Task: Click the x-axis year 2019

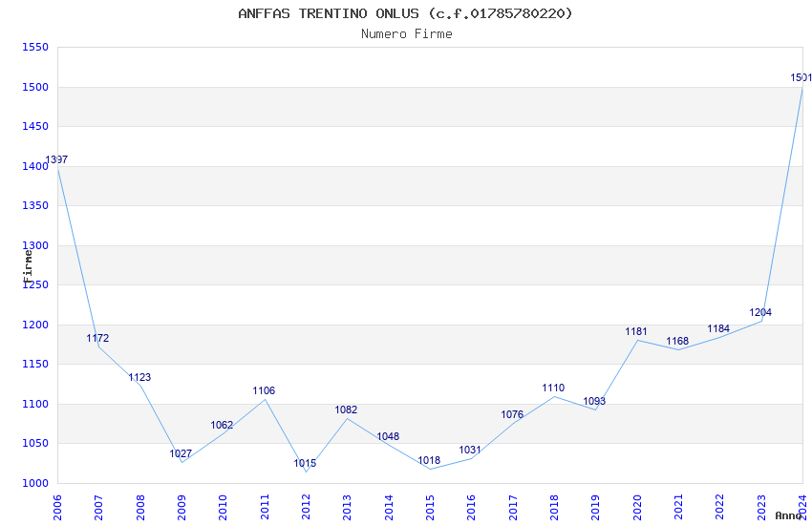Action: [x=596, y=508]
